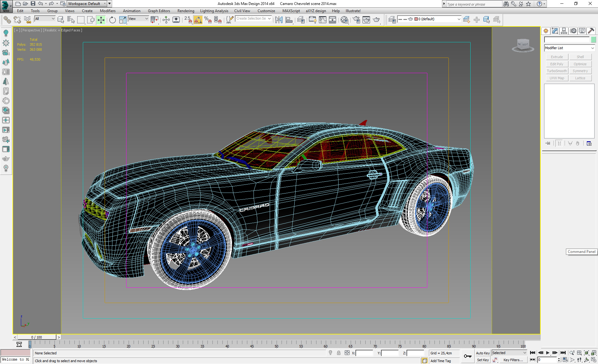Viewport: 598px width, 364px height.
Task: Click the Mirror tool icon
Action: pyautogui.click(x=279, y=20)
